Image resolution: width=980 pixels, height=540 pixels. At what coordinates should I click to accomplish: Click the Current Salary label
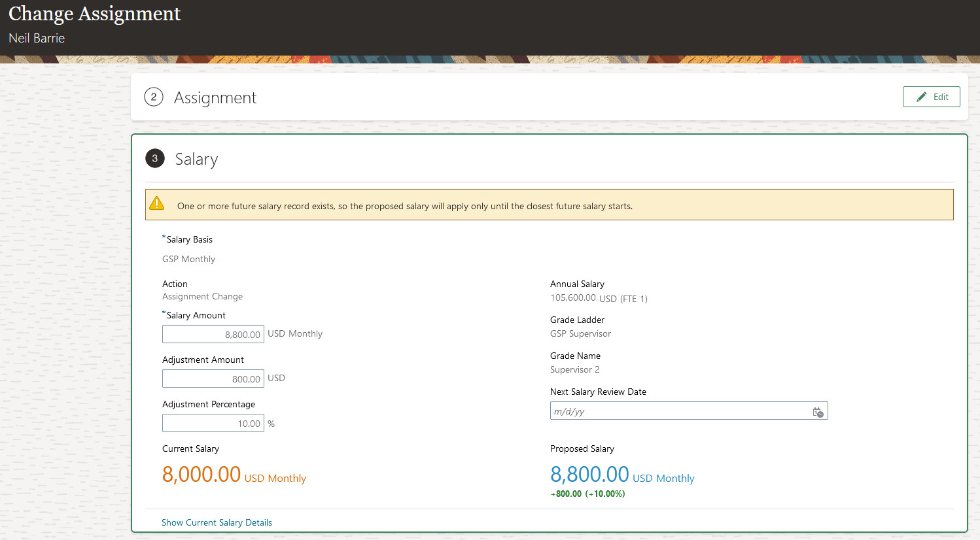(x=190, y=448)
